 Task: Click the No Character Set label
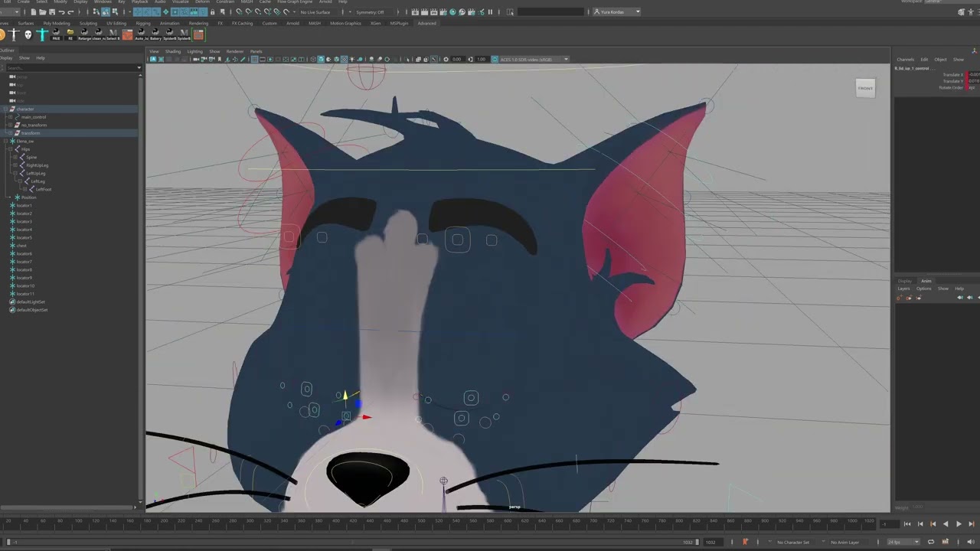click(793, 542)
